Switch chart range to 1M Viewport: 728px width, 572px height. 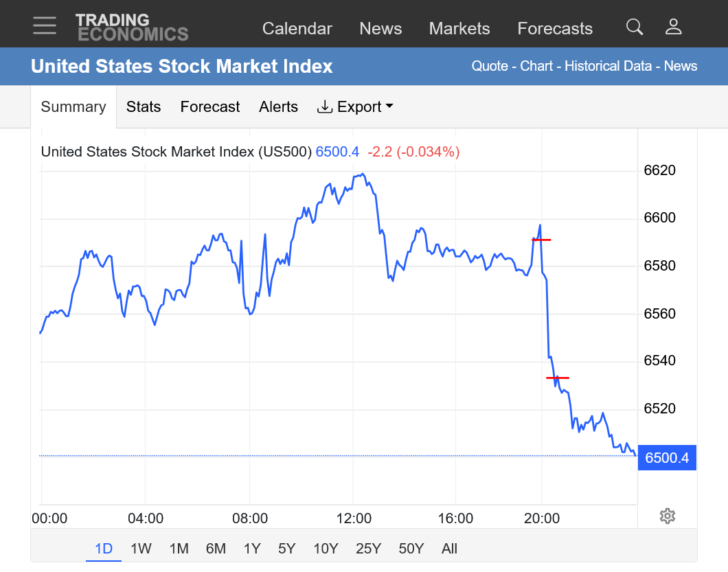(x=179, y=549)
